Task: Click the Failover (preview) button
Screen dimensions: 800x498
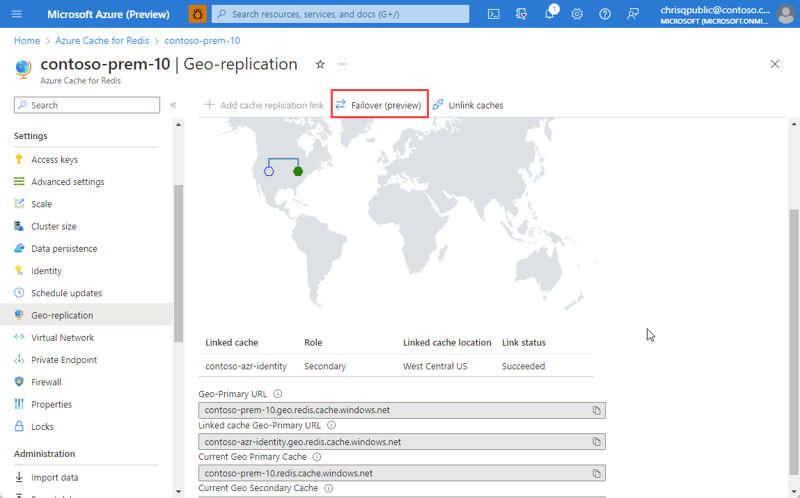Action: (x=379, y=105)
